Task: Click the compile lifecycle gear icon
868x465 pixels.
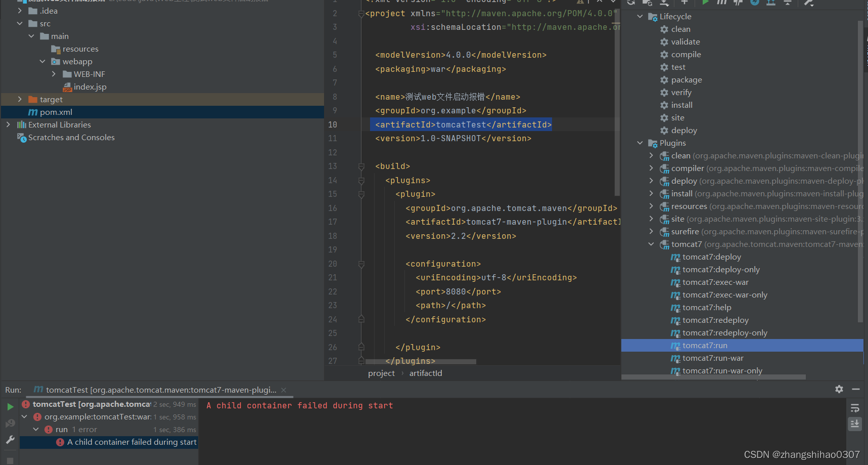Action: (x=664, y=55)
